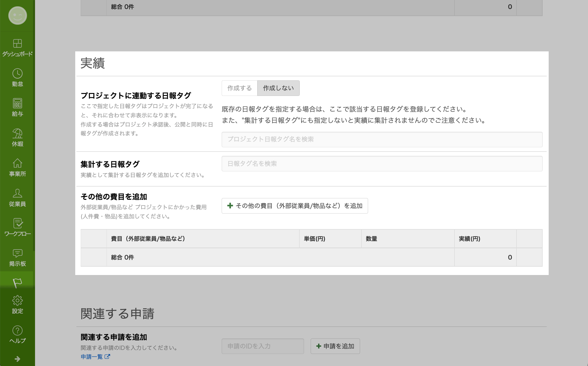Open the 日報タグ名を検索 search combo box
This screenshot has height=366, width=588.
(382, 164)
